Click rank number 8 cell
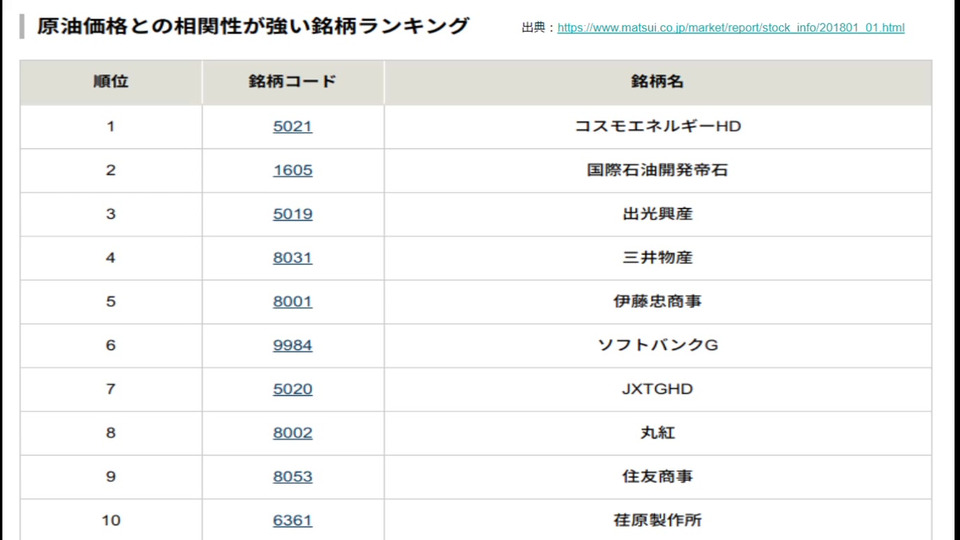Image resolution: width=960 pixels, height=540 pixels. 111,433
